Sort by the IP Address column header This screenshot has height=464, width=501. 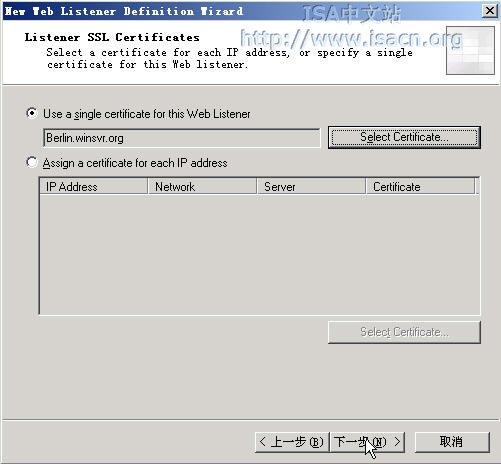tap(93, 186)
